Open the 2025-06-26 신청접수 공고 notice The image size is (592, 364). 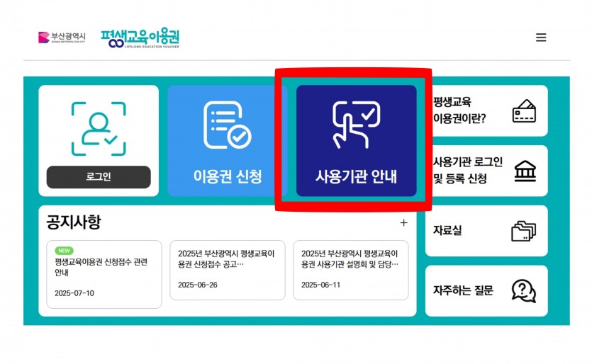228,270
